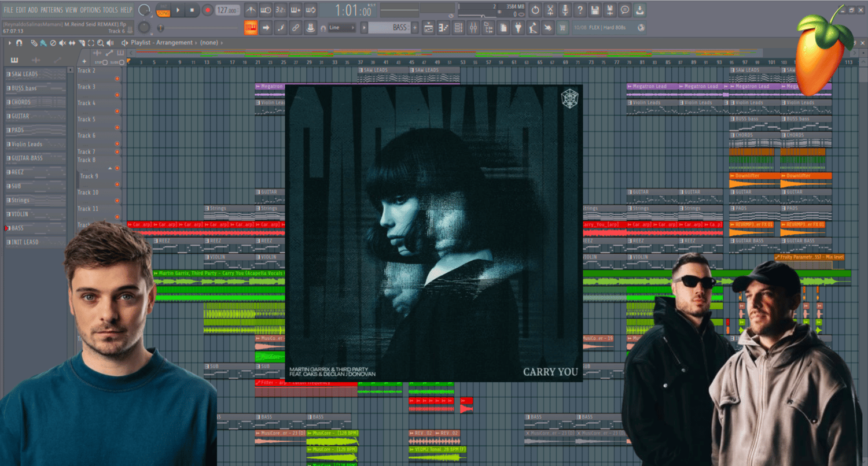Open the FILE menu
The height and width of the screenshot is (466, 868).
click(x=8, y=10)
